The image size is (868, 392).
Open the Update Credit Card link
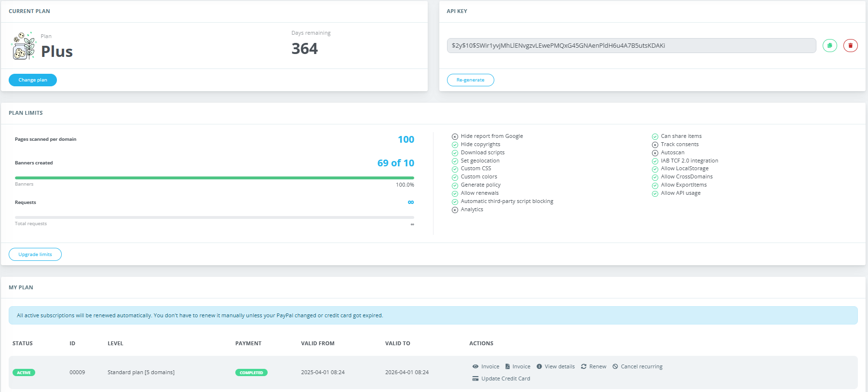pos(505,378)
